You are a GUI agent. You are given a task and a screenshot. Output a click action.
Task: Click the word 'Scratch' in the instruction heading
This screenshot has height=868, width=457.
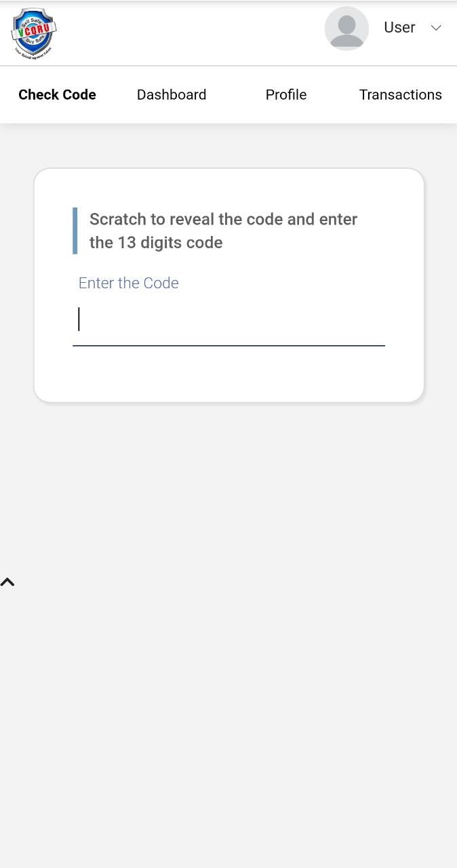point(118,219)
